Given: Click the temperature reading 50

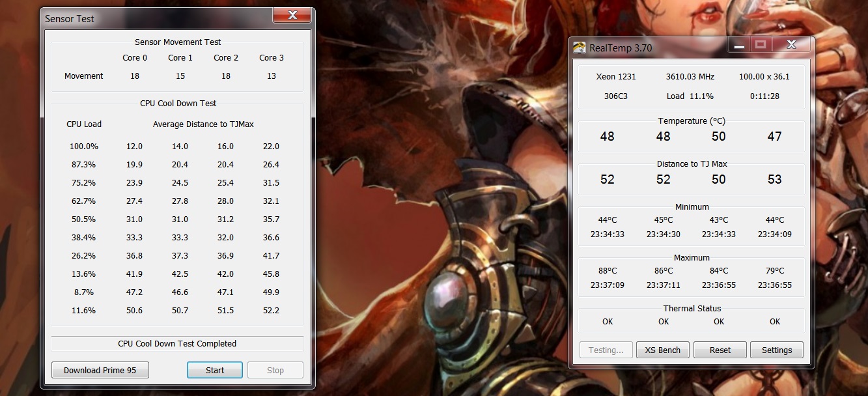Looking at the screenshot, I should 719,136.
